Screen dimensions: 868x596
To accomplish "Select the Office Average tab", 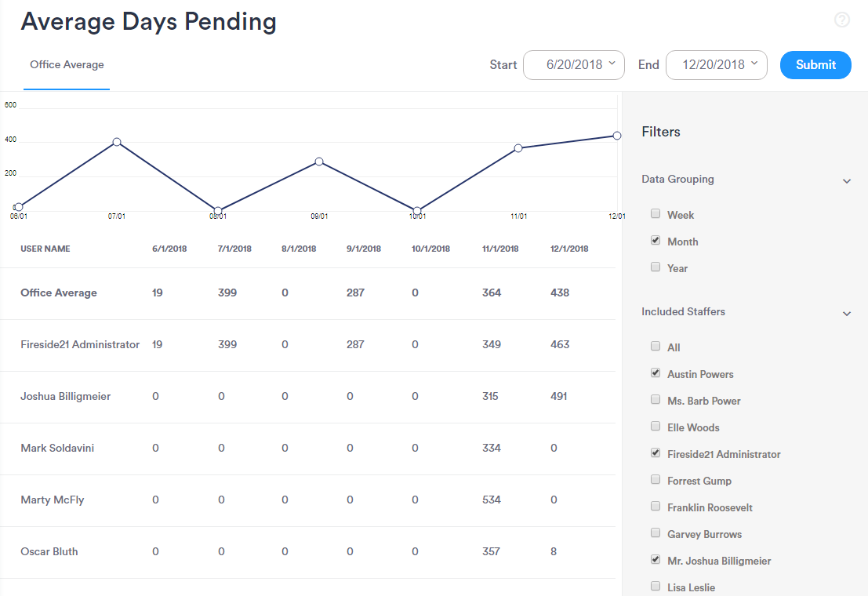I will click(x=67, y=65).
